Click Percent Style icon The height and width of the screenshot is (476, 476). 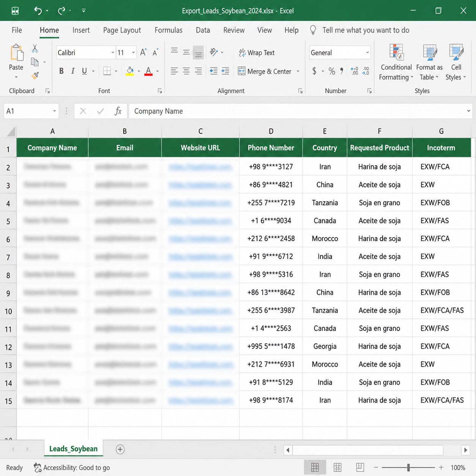332,71
